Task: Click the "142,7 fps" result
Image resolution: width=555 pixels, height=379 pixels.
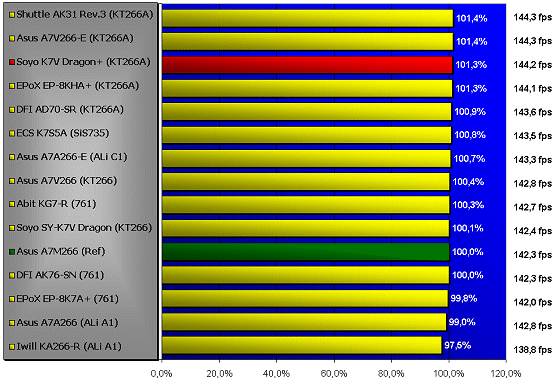Action: tap(533, 207)
